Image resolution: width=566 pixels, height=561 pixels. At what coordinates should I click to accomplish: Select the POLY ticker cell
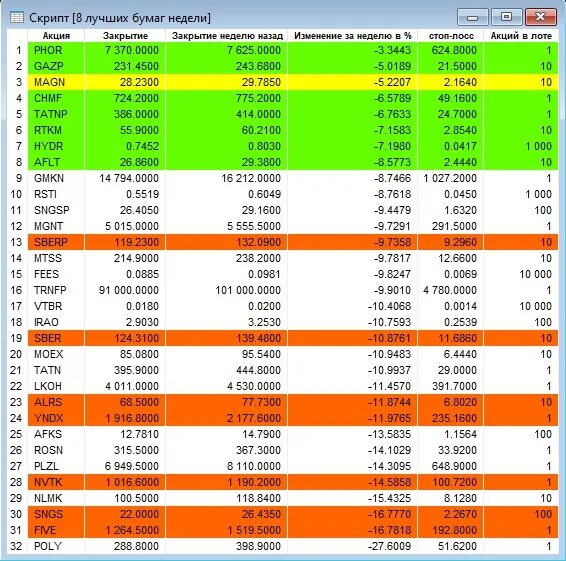pos(56,546)
